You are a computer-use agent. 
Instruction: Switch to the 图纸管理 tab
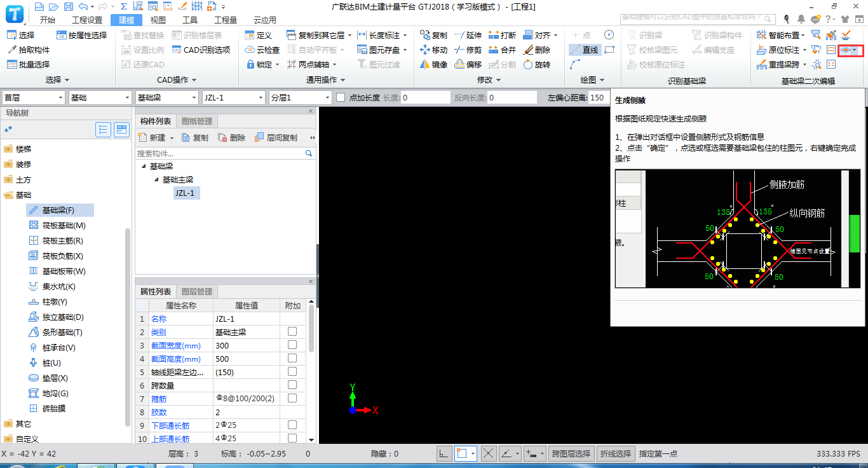[x=197, y=121]
